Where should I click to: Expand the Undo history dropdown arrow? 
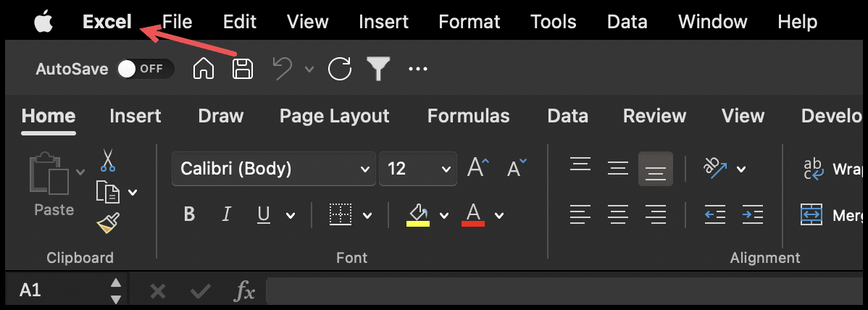pos(309,70)
